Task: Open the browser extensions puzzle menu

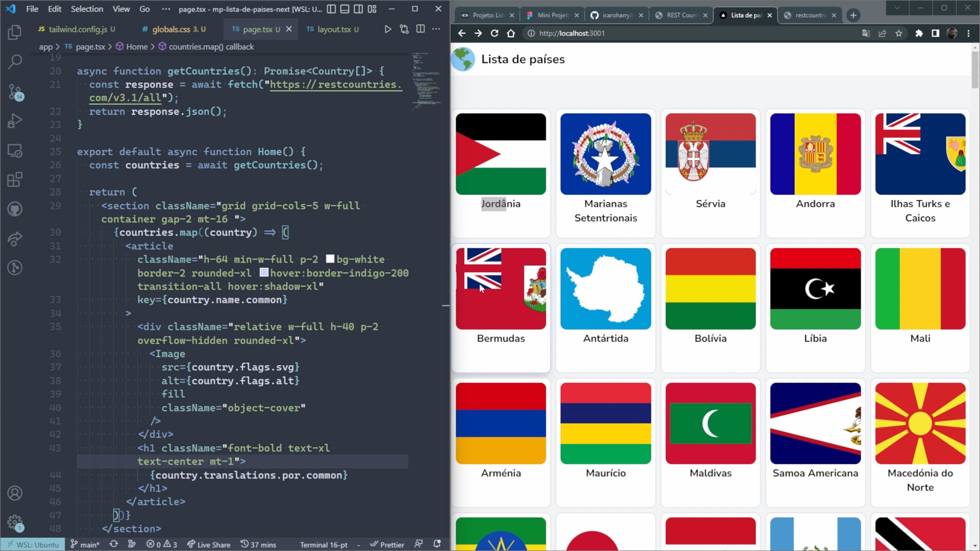Action: [x=919, y=33]
